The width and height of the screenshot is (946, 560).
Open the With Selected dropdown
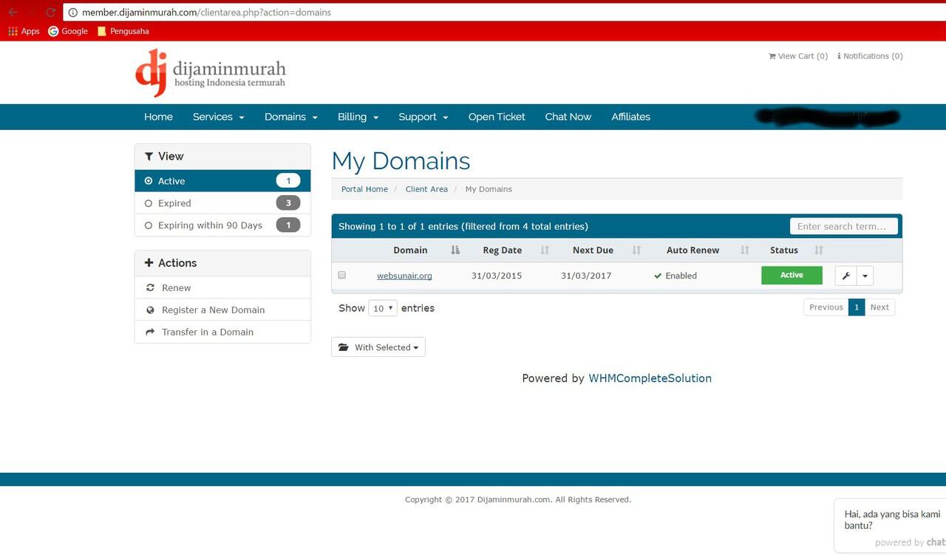point(378,347)
